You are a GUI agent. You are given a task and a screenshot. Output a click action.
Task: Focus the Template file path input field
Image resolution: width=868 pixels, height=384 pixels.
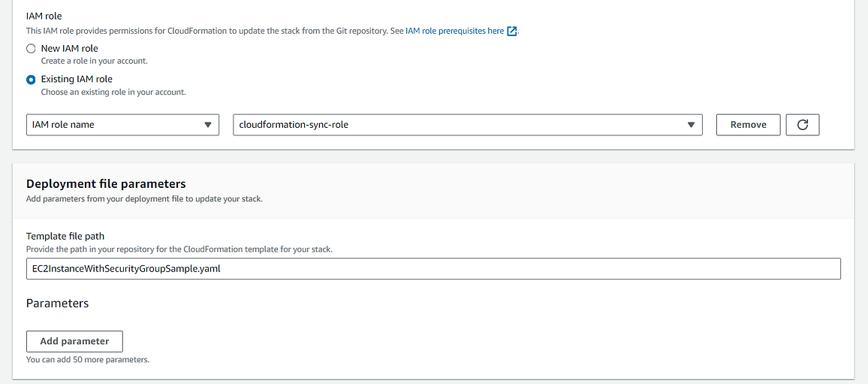[x=433, y=269]
